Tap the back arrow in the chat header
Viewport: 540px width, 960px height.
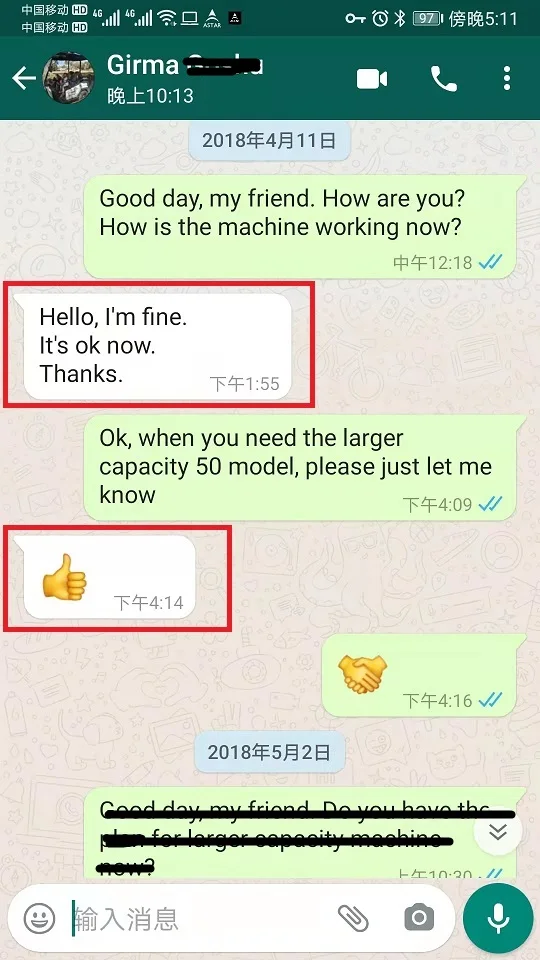click(24, 78)
